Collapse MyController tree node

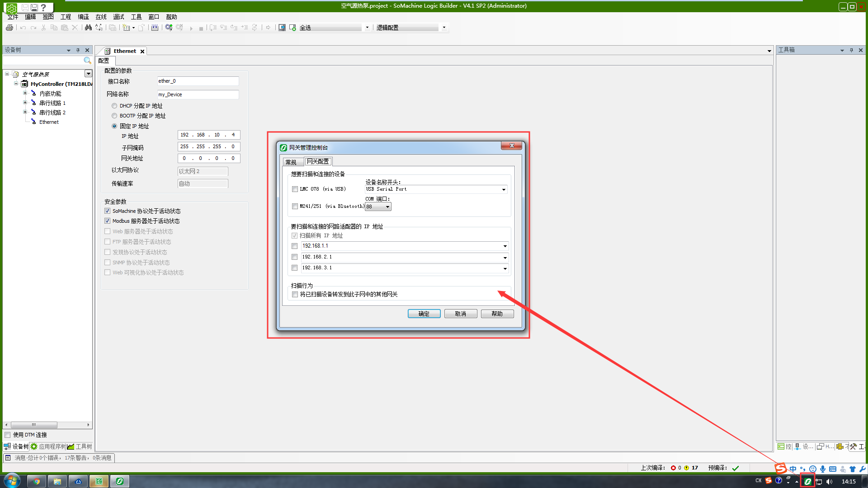tap(16, 84)
